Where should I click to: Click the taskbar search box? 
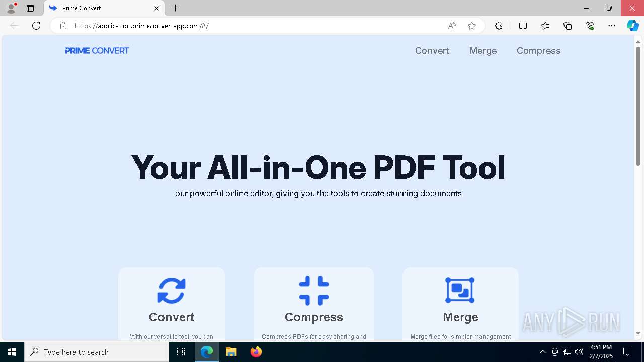(97, 352)
